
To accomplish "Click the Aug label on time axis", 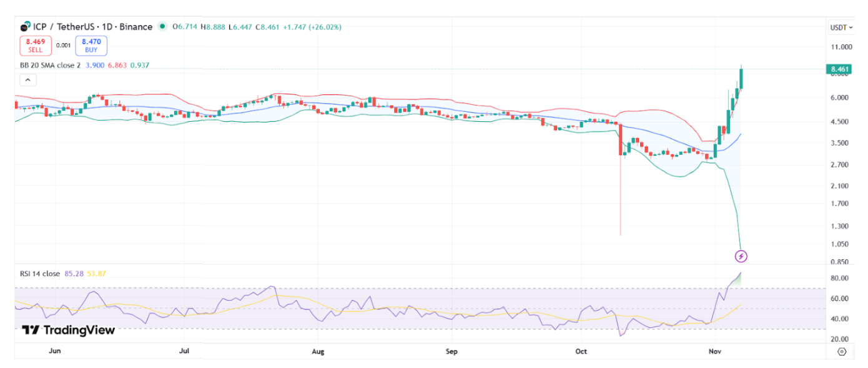I will tap(318, 351).
